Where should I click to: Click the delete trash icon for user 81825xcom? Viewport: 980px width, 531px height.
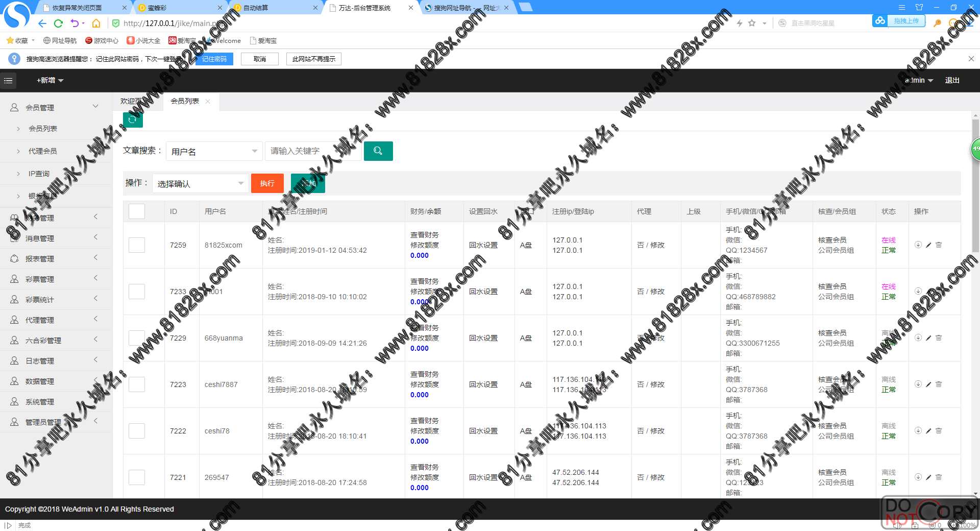[939, 245]
